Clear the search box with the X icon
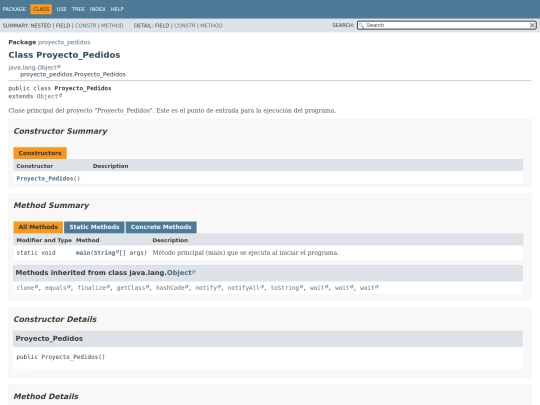Screen dimensions: 540x405 [x=532, y=25]
